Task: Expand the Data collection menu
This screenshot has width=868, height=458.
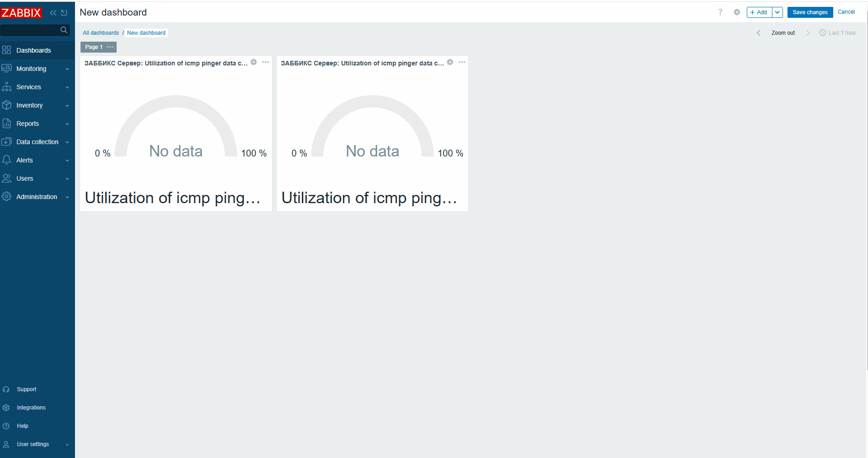Action: coord(37,142)
